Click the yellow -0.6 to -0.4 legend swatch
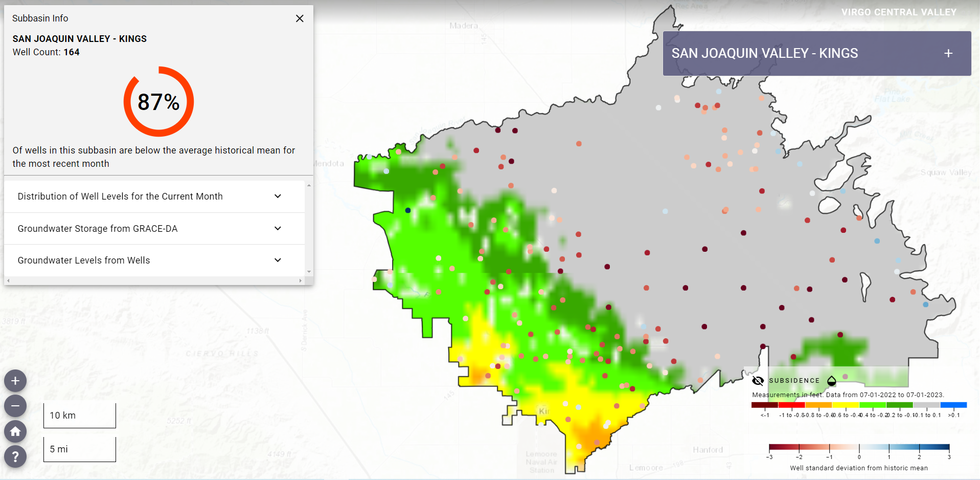The height and width of the screenshot is (480, 980). (x=846, y=405)
